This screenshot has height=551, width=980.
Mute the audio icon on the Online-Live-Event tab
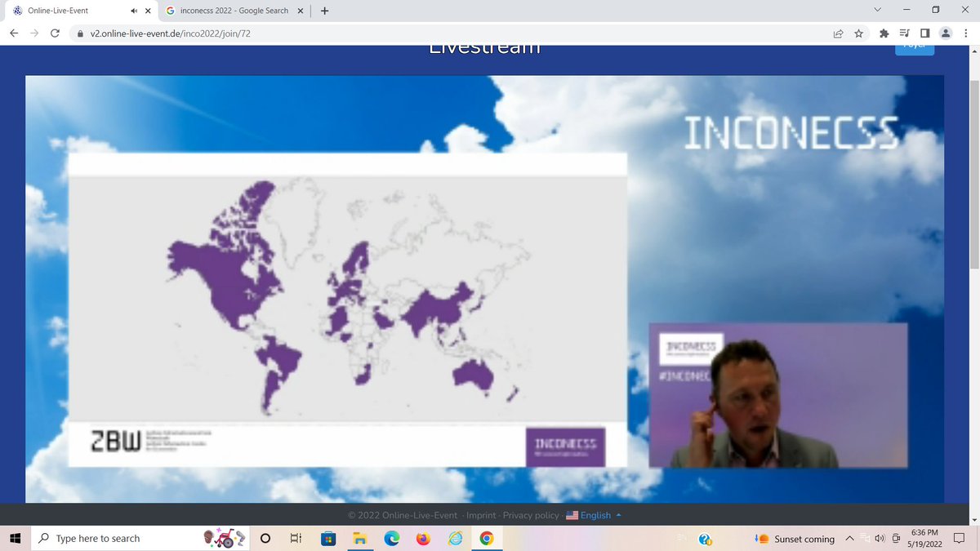click(x=134, y=11)
